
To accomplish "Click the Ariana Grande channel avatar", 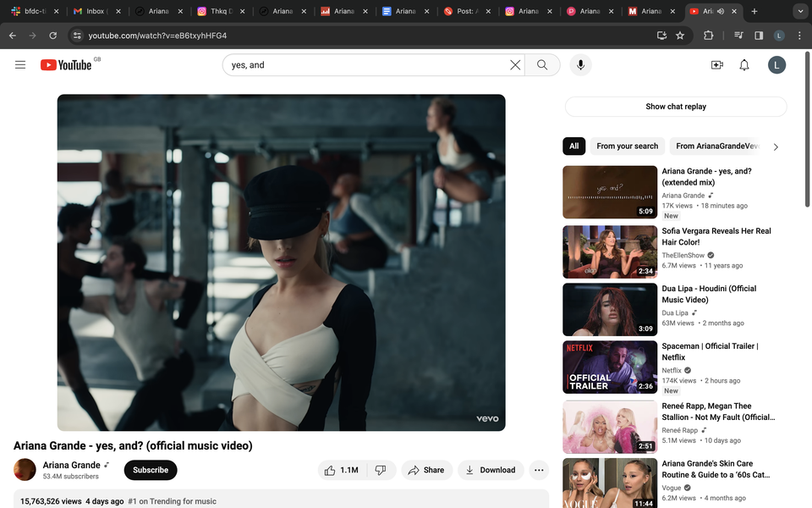I will [x=25, y=470].
